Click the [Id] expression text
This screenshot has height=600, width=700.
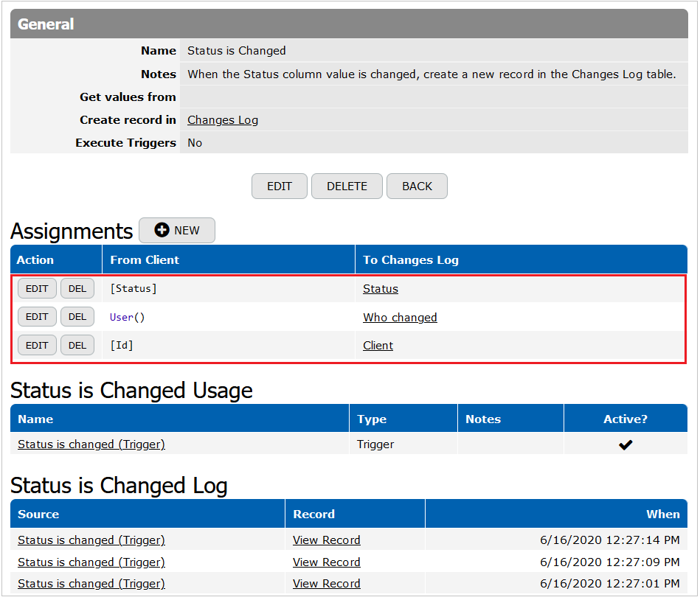tap(122, 345)
